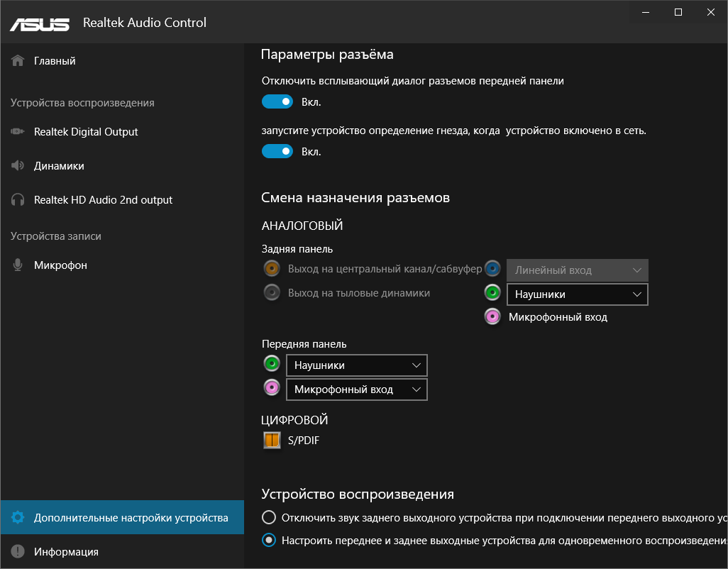728x569 pixels.
Task: Click the ЦИФРОВОЙ label
Action: [294, 420]
